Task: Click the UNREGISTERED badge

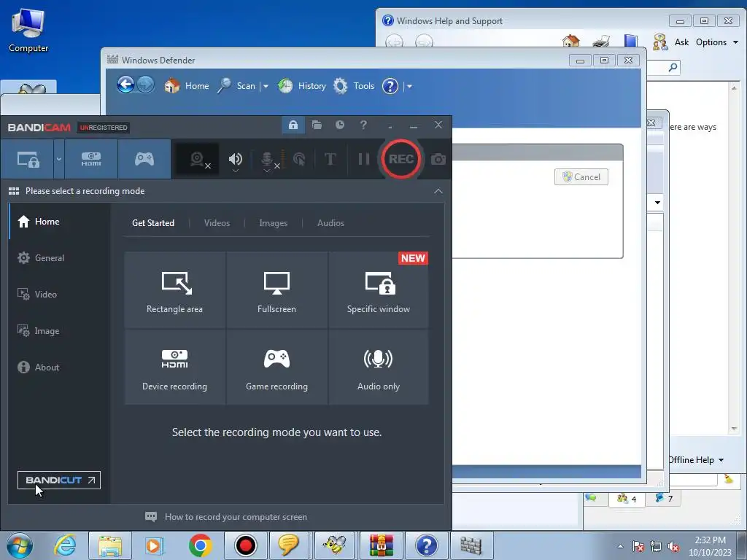Action: point(104,128)
